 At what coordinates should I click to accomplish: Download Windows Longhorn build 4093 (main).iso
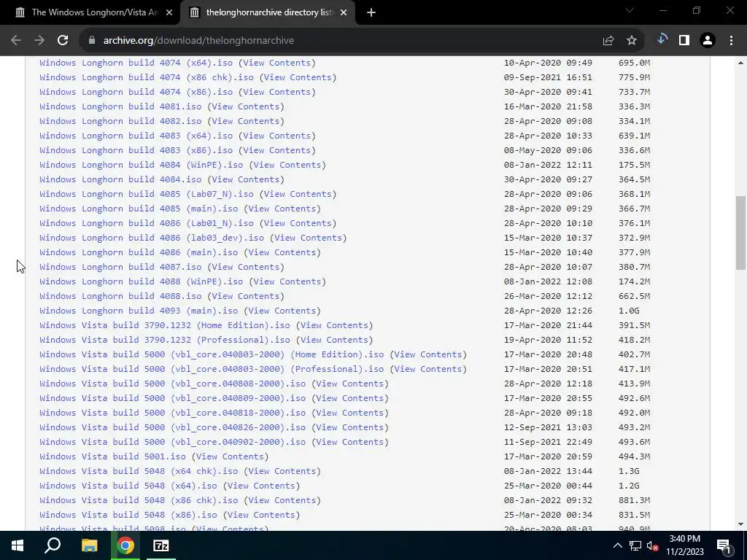(139, 311)
